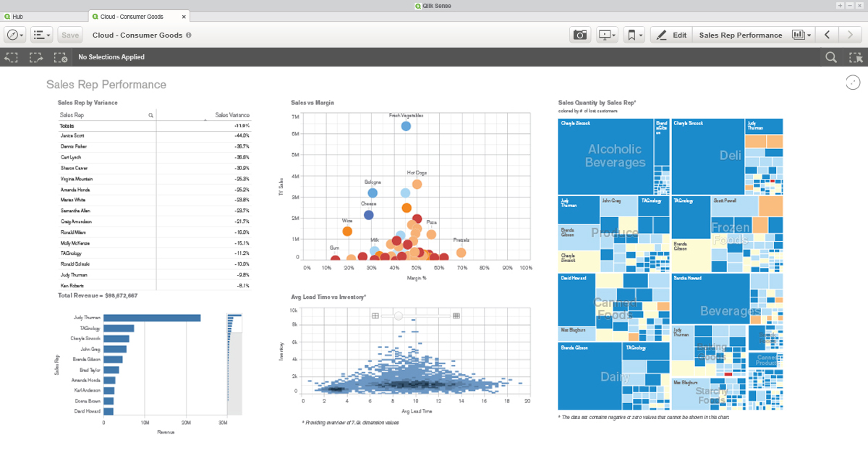Step forward in selections
Viewport: 868px width, 456px height.
pyautogui.click(x=35, y=57)
